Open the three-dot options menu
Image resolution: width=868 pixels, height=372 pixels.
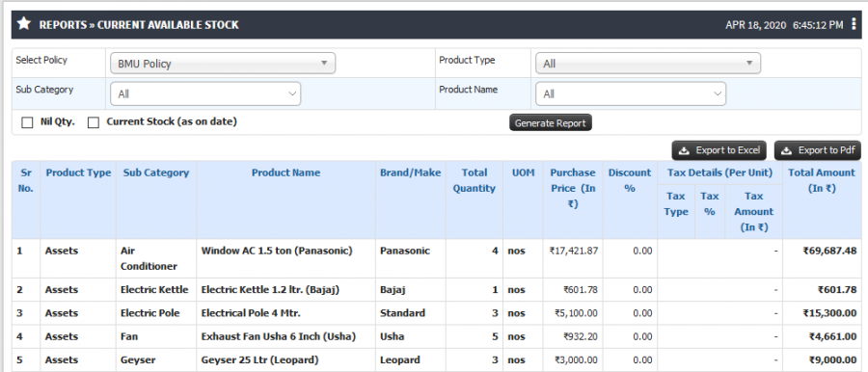tap(854, 24)
